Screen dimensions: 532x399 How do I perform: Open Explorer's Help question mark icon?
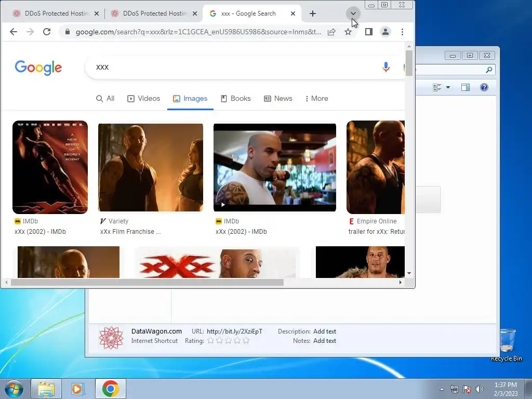[484, 87]
